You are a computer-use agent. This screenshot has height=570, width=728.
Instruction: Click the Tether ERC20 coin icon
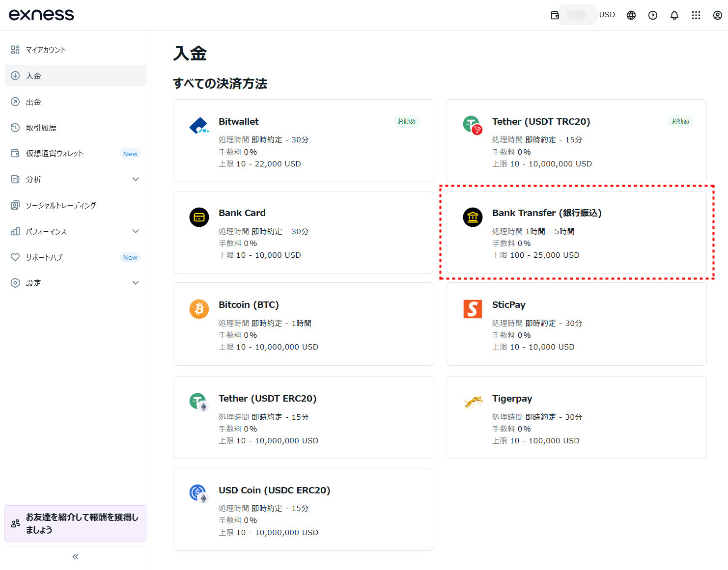click(199, 402)
